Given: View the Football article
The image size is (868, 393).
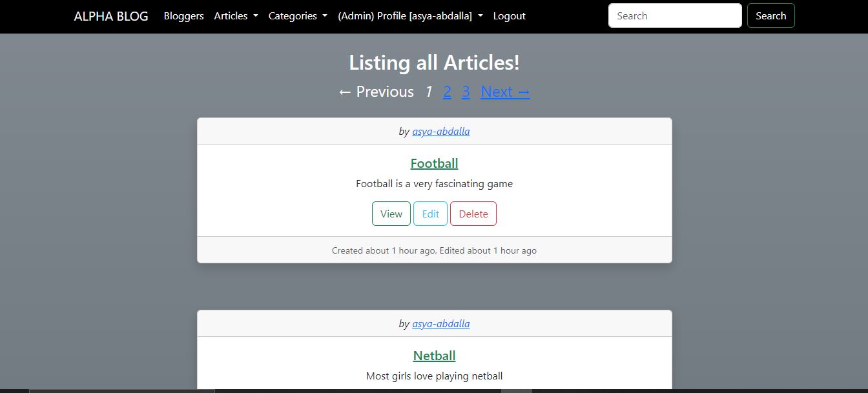Looking at the screenshot, I should coord(391,214).
